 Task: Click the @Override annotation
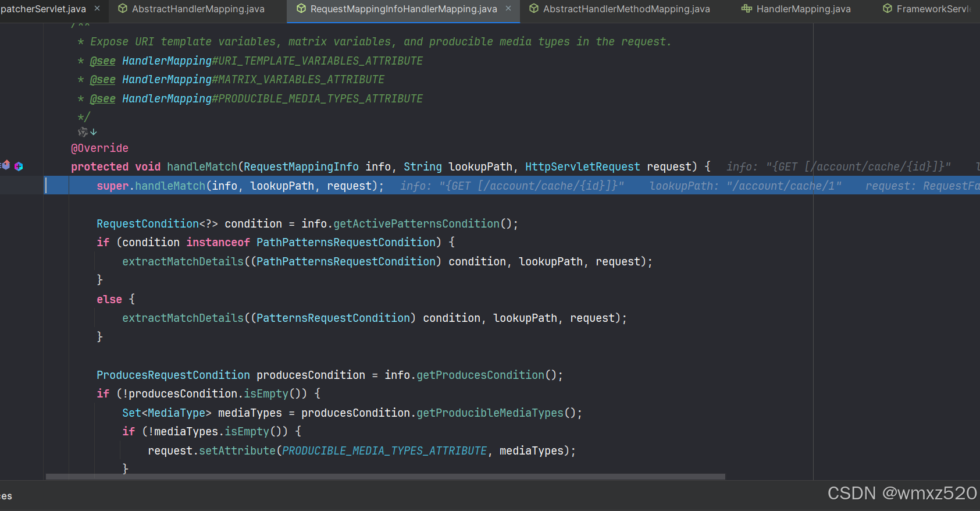click(99, 148)
